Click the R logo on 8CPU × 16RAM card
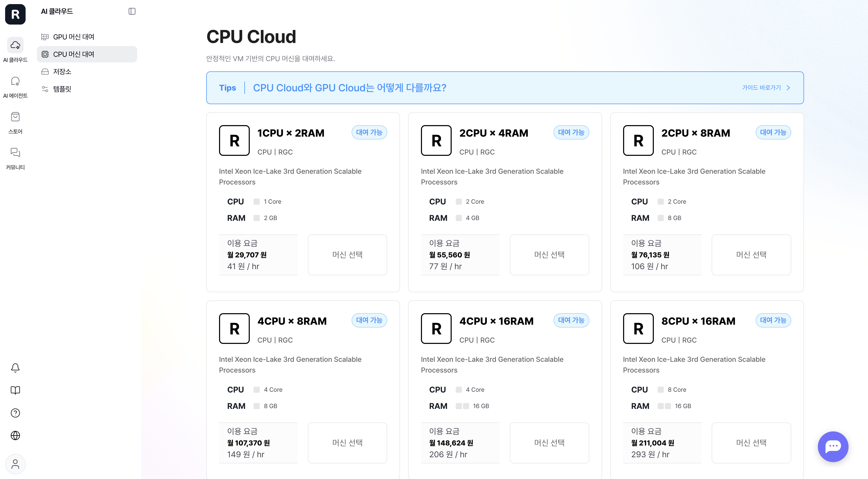868x479 pixels. coord(638,329)
